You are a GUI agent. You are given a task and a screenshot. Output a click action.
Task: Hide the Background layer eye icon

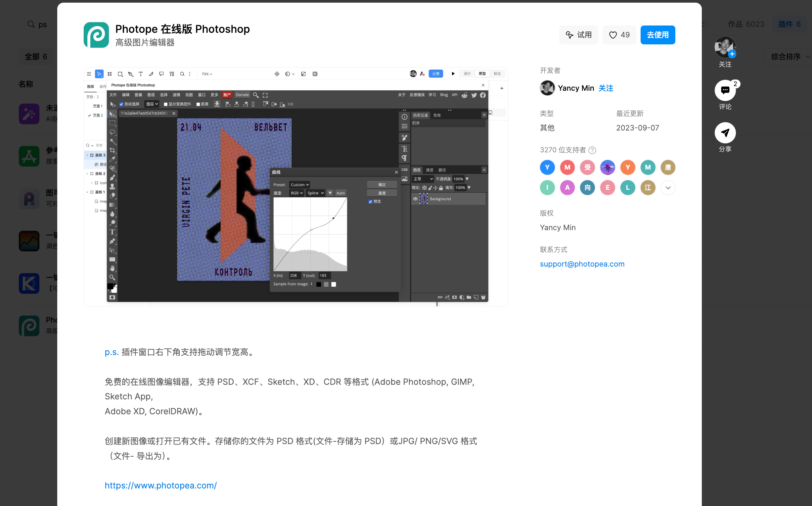(x=415, y=199)
